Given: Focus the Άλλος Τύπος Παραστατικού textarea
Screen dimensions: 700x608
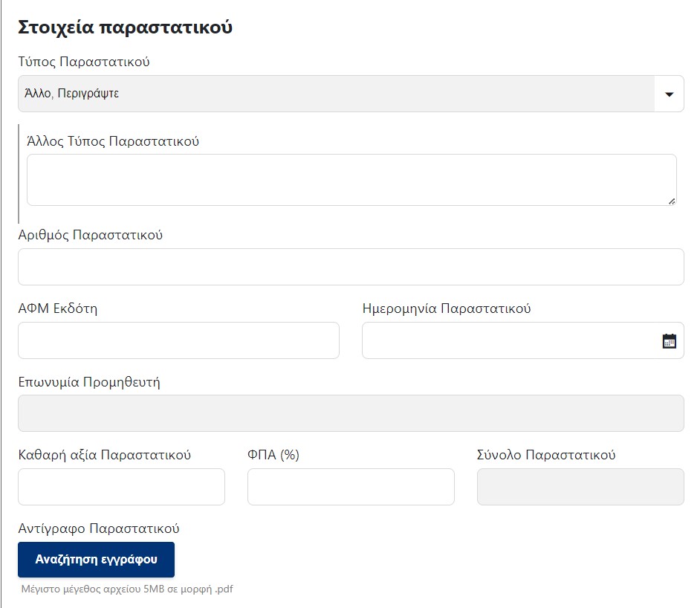Looking at the screenshot, I should (351, 180).
